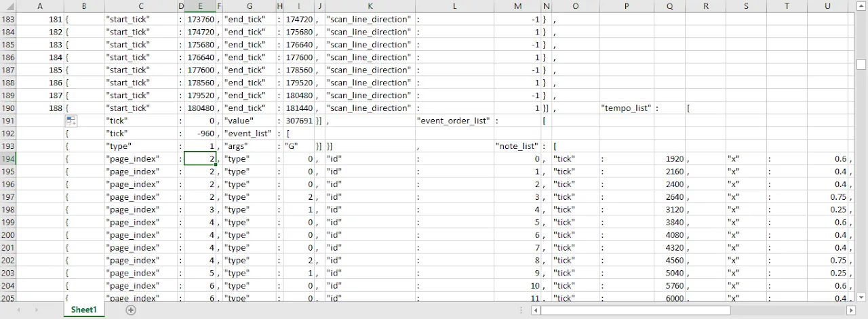Switch to the Sheet1 tab

(84, 310)
